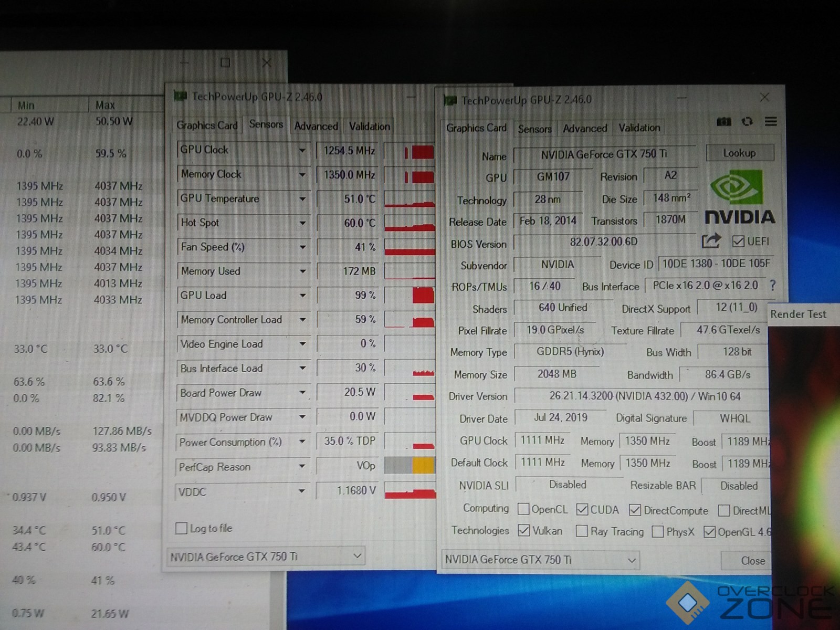Share BIOS using the export arrow icon
This screenshot has width=840, height=630.
tap(711, 241)
